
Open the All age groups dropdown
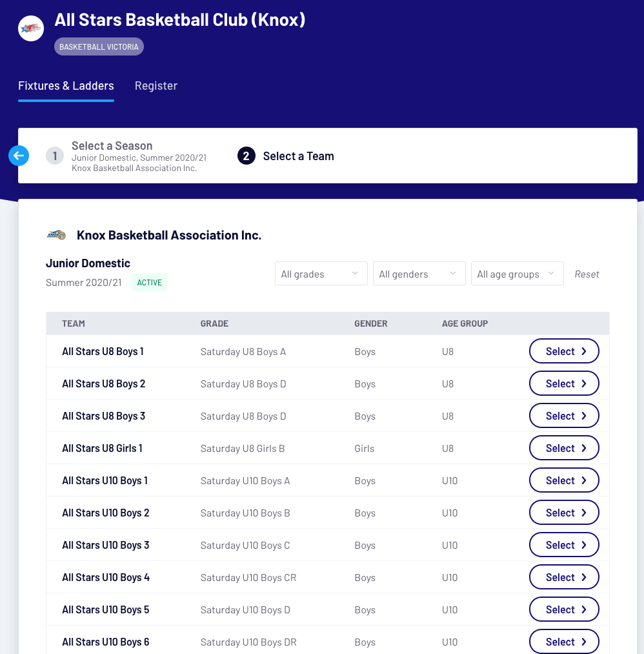click(517, 274)
